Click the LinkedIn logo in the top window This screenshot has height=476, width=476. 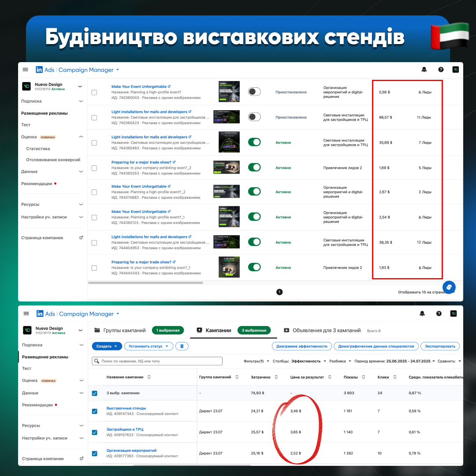pos(39,70)
